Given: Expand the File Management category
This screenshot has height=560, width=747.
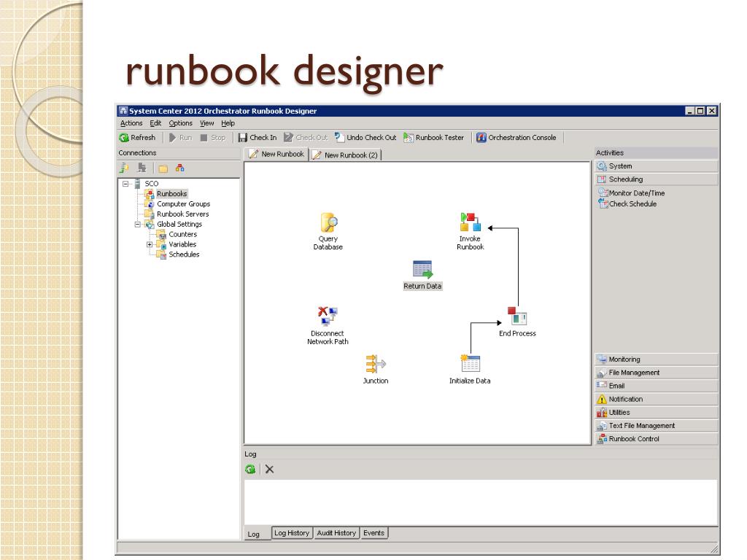Looking at the screenshot, I should (657, 373).
